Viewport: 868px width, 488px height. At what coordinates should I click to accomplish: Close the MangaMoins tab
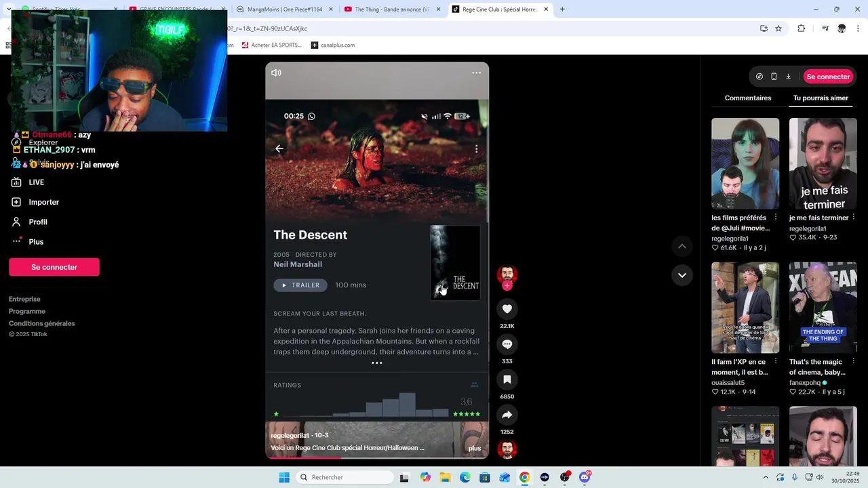[330, 9]
